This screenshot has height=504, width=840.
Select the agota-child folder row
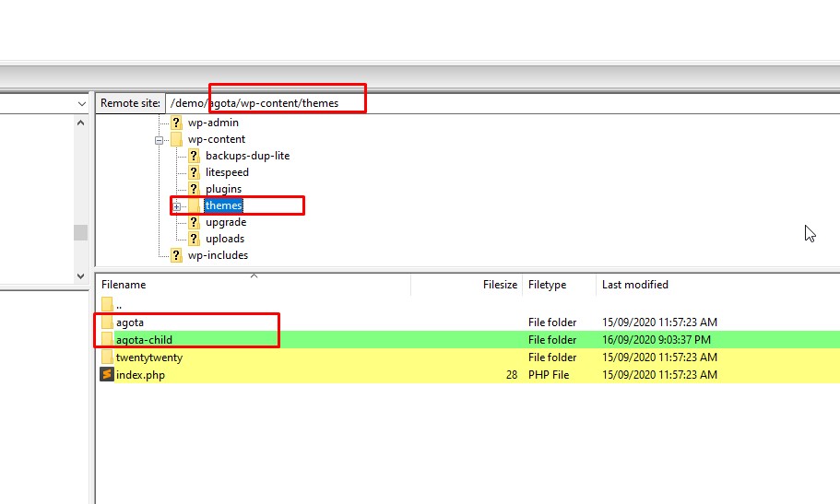[x=467, y=340]
